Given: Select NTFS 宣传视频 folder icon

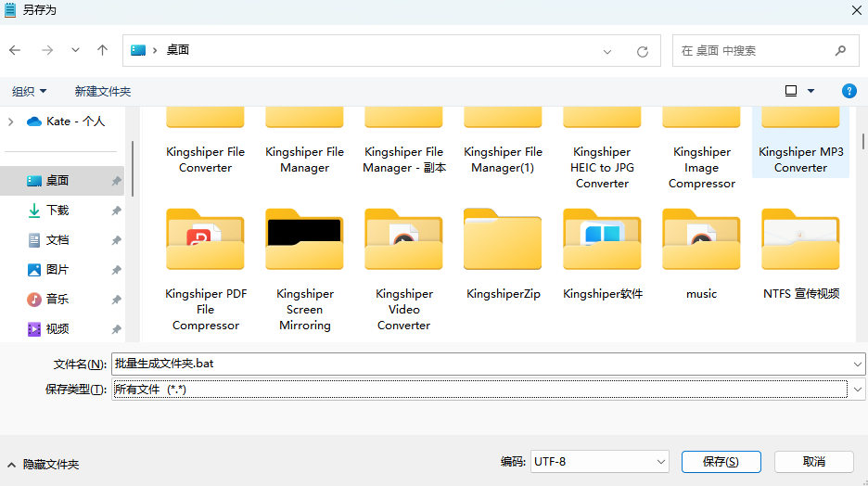Looking at the screenshot, I should click(x=800, y=239).
